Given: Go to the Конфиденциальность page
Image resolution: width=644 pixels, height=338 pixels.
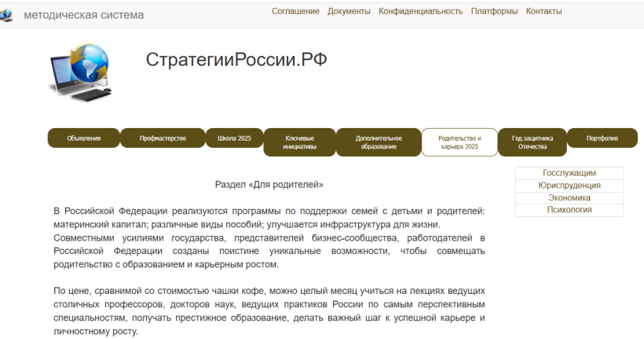Looking at the screenshot, I should (x=420, y=11).
